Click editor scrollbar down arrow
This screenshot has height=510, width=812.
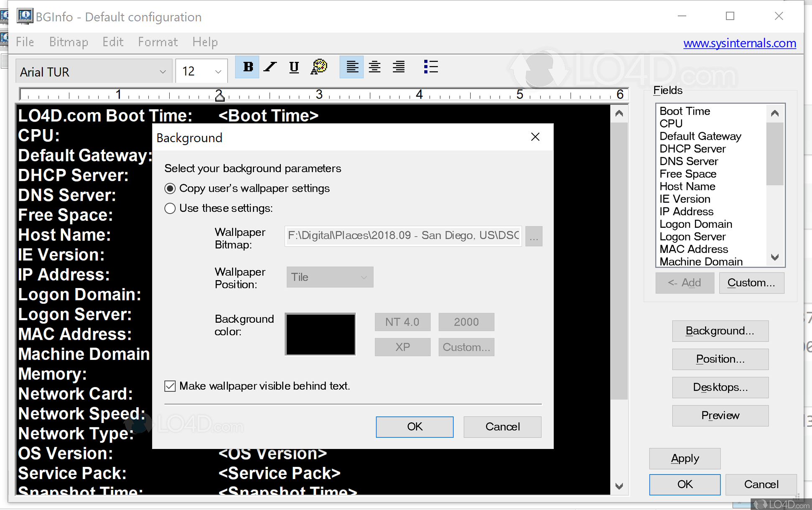619,486
